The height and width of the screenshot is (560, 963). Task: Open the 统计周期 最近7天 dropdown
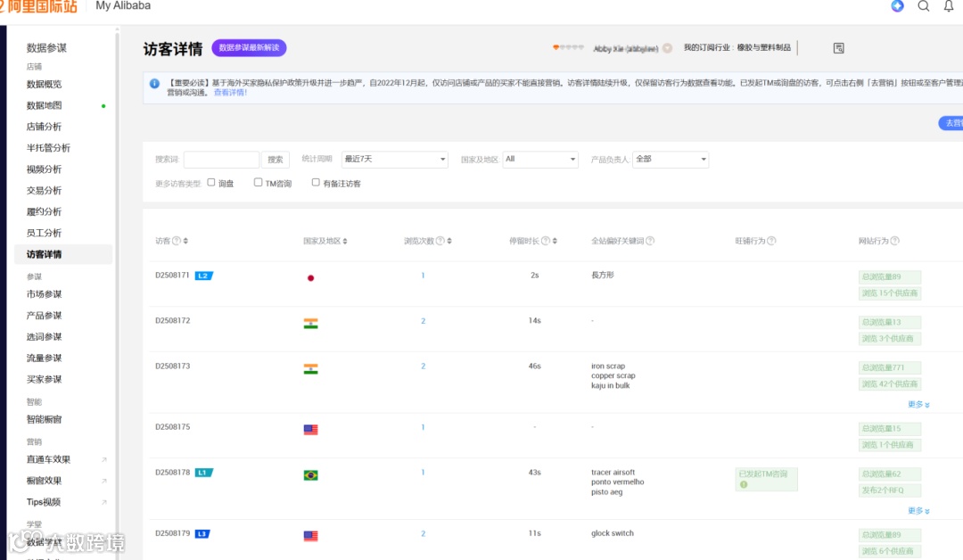pos(395,159)
